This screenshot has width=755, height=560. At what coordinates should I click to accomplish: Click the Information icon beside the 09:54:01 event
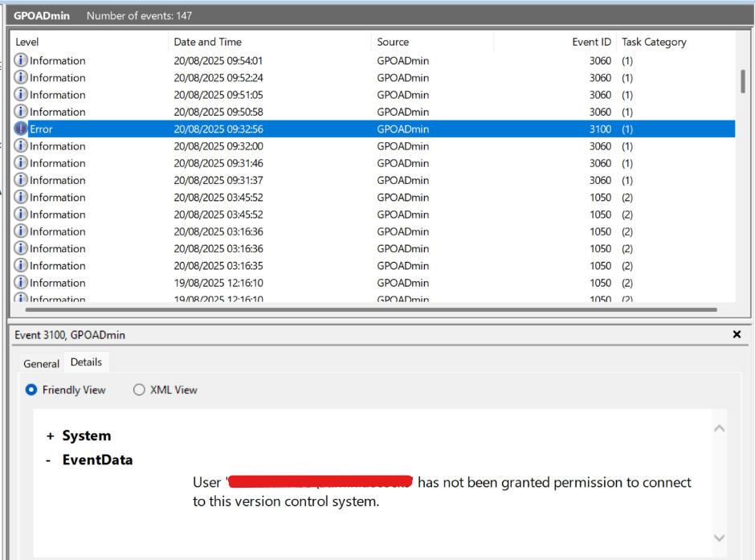(20, 60)
